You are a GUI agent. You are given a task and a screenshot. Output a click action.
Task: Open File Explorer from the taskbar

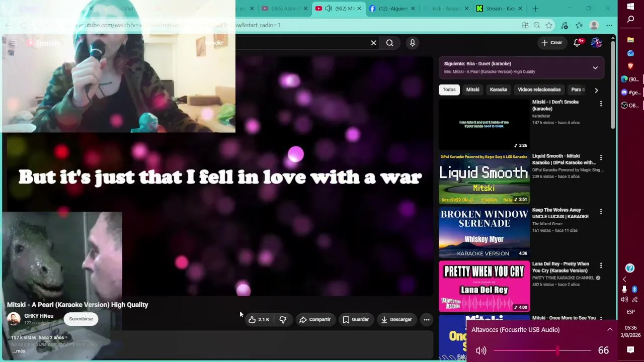click(630, 40)
